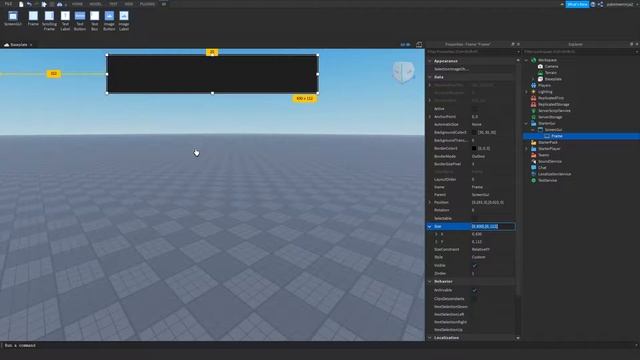Toggle the Active property checkbox
The height and width of the screenshot is (360, 640).
click(x=474, y=109)
